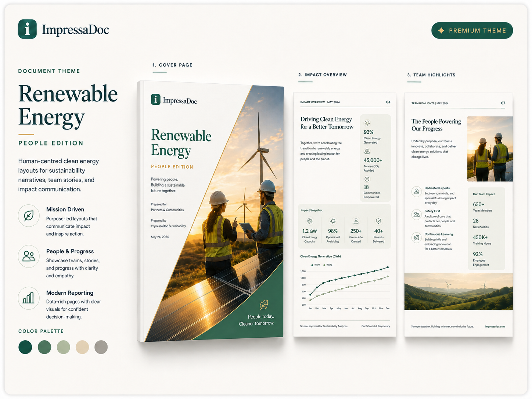Select the People & Progress people icon
532x399 pixels.
29,256
